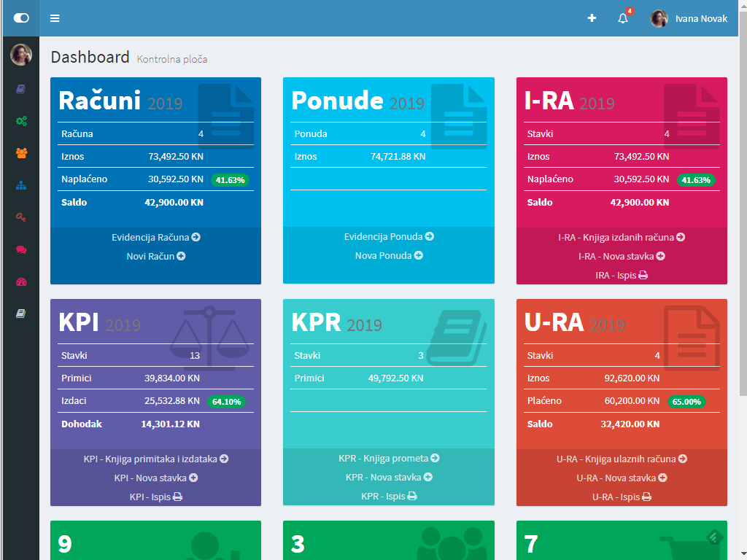Click the plus icon in top bar

(592, 18)
